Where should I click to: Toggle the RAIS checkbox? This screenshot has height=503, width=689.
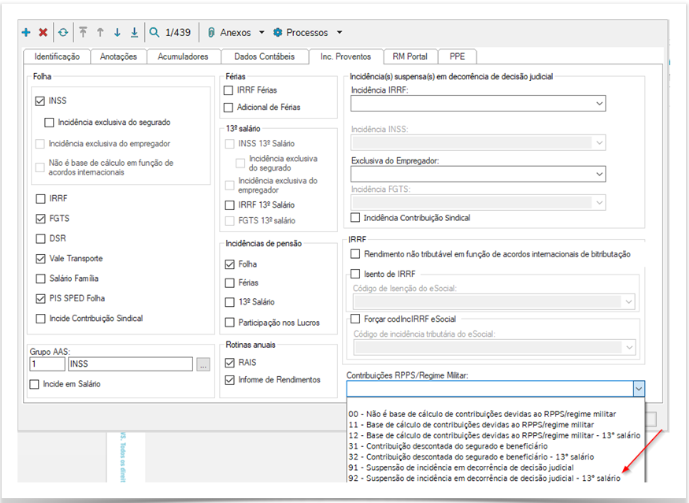pyautogui.click(x=230, y=363)
